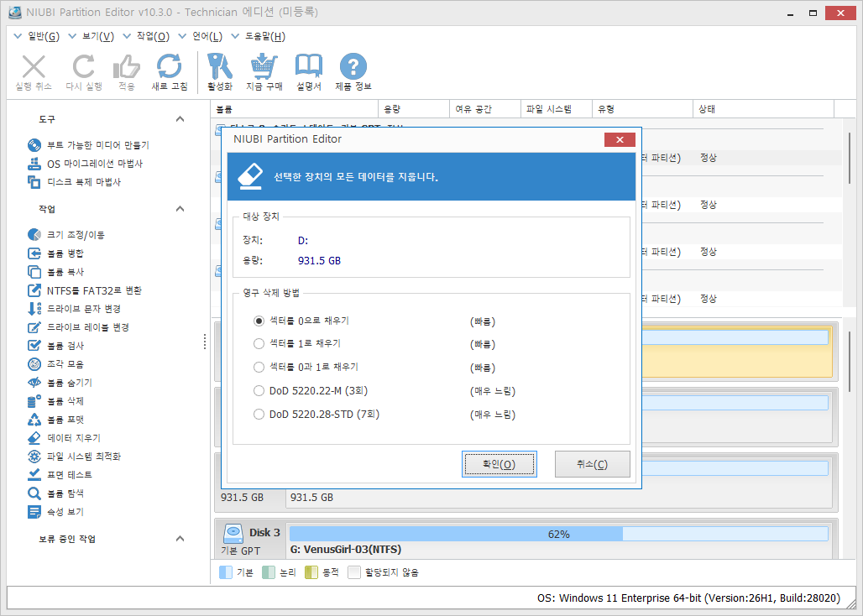Image resolution: width=863 pixels, height=616 pixels.
Task: Select 섹터를 1로 채우기 radio option
Action: (259, 344)
